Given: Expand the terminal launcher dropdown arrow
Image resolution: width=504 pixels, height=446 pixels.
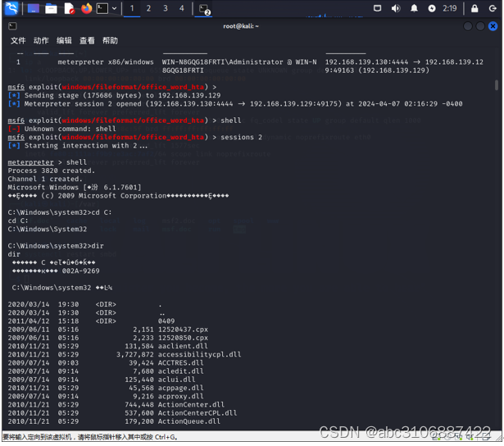Looking at the screenshot, I should [114, 8].
